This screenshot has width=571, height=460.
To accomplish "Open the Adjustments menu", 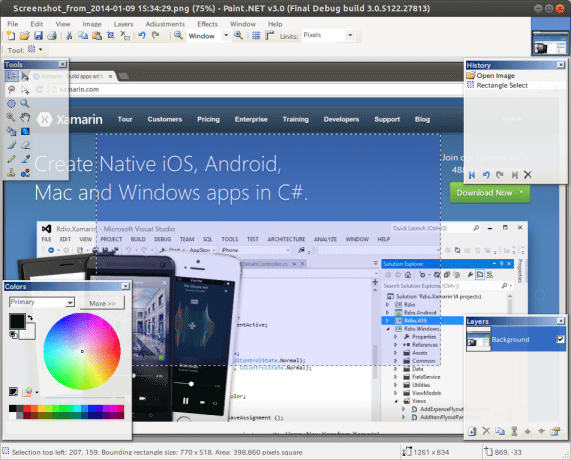I will [x=165, y=24].
